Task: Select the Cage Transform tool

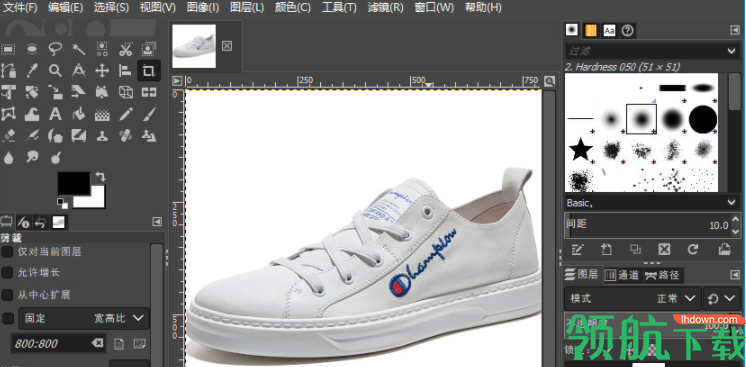Action: (9, 114)
